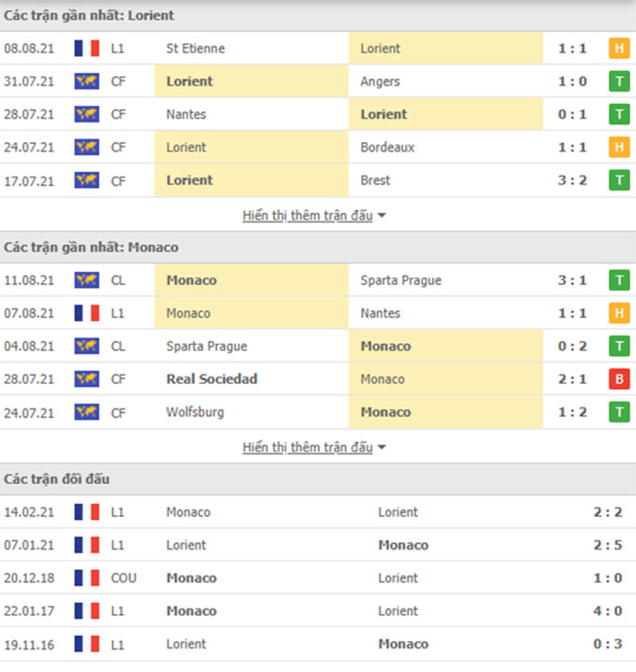636x672 pixels.
Task: Select the Nantes team name on 28.07.21
Action: (186, 114)
